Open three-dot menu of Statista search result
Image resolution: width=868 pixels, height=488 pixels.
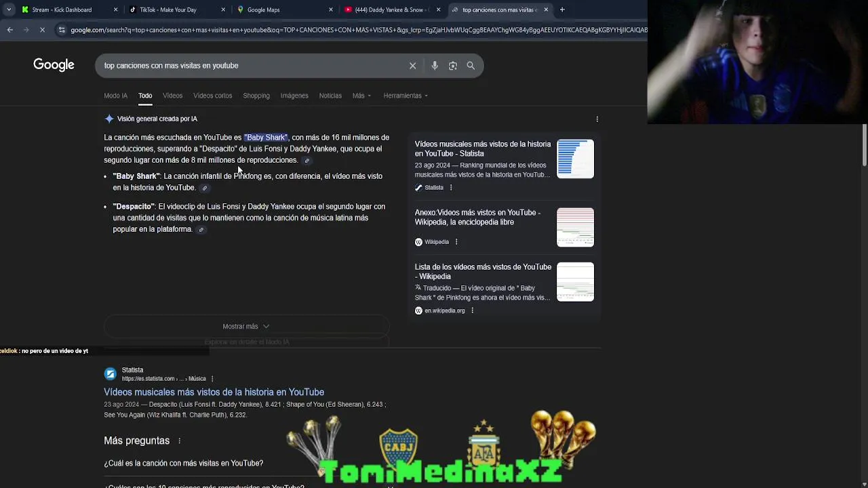(212, 379)
